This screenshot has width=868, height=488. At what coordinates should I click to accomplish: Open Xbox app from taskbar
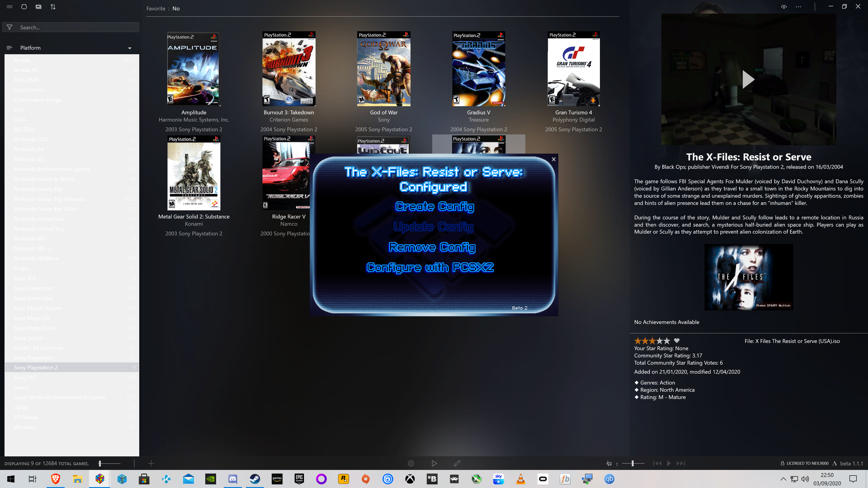(x=410, y=479)
